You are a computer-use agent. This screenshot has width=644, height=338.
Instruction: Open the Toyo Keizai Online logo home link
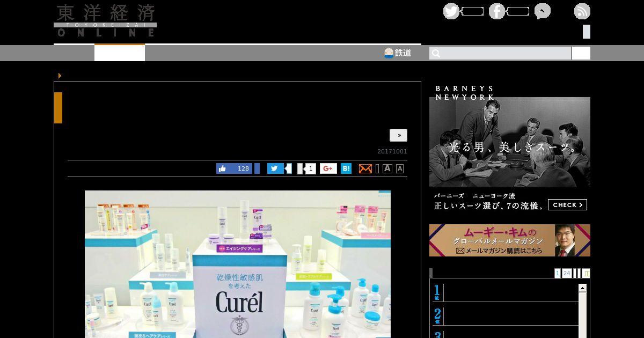coord(105,21)
